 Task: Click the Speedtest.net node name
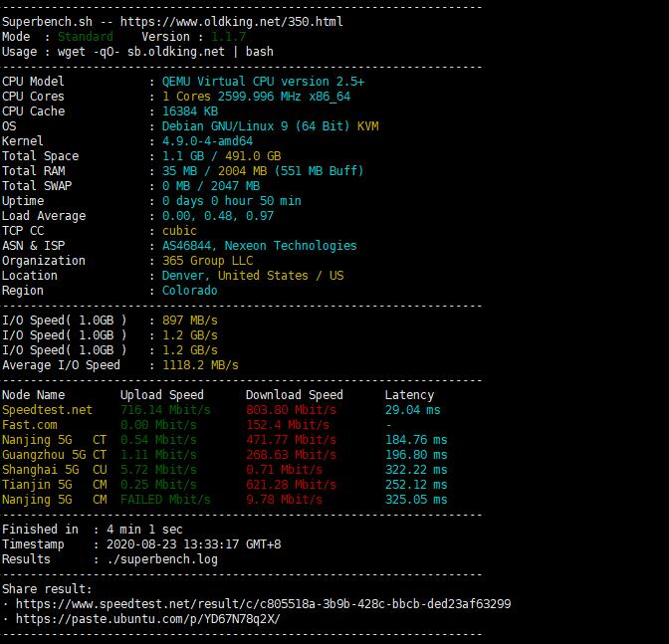point(47,410)
